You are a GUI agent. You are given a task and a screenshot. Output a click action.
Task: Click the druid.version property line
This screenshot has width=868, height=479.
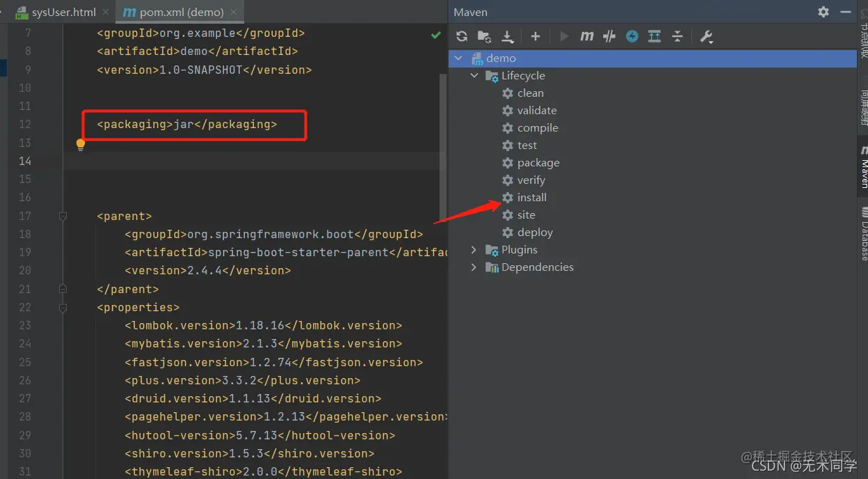click(253, 399)
